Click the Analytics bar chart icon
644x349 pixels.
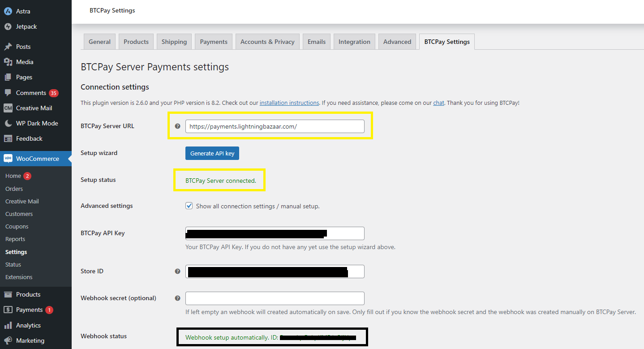8,325
